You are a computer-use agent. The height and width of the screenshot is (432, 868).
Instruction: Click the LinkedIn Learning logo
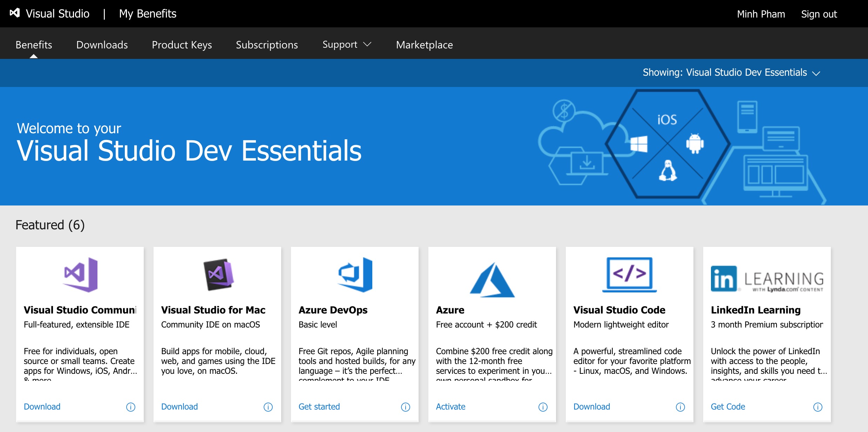click(767, 279)
